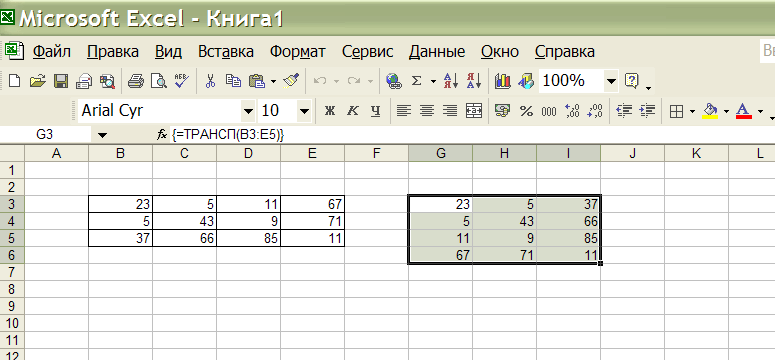Open the Файл menu
The height and width of the screenshot is (360, 775).
coord(52,51)
